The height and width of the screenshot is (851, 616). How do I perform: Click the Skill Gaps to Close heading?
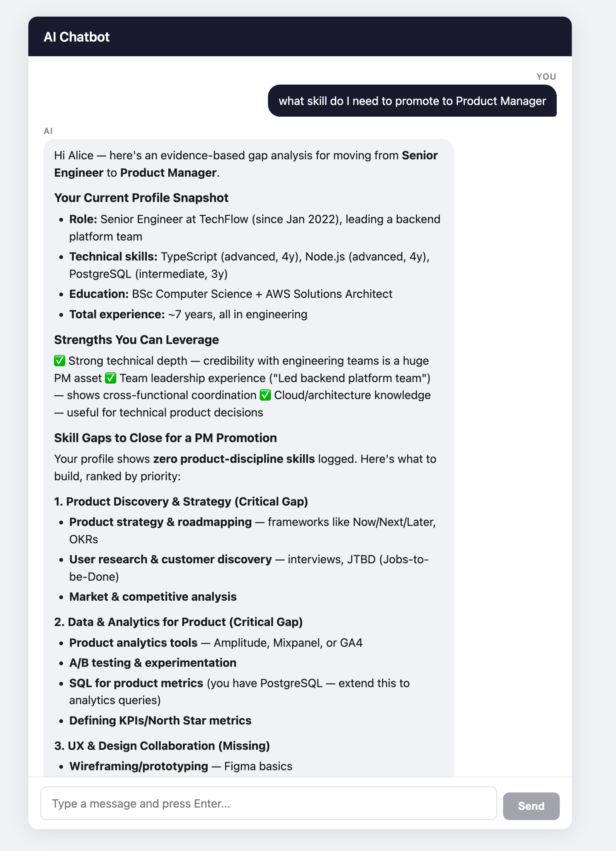pyautogui.click(x=165, y=438)
